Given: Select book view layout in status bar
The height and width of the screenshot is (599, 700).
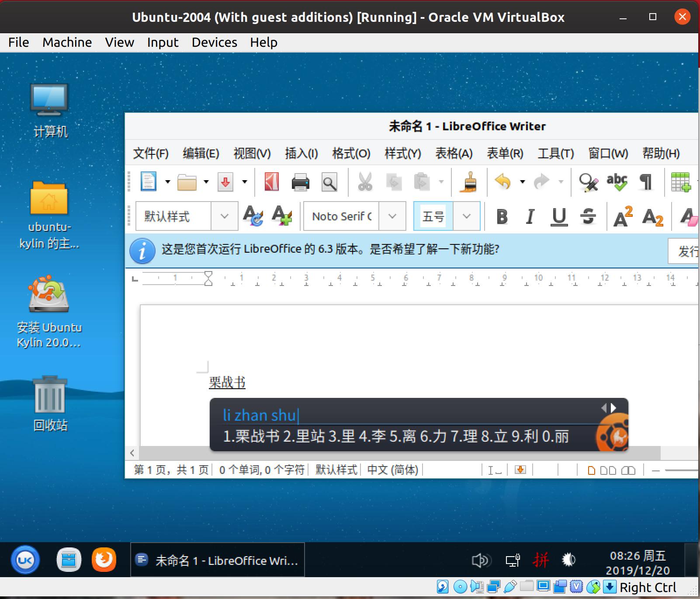Looking at the screenshot, I should [x=628, y=470].
